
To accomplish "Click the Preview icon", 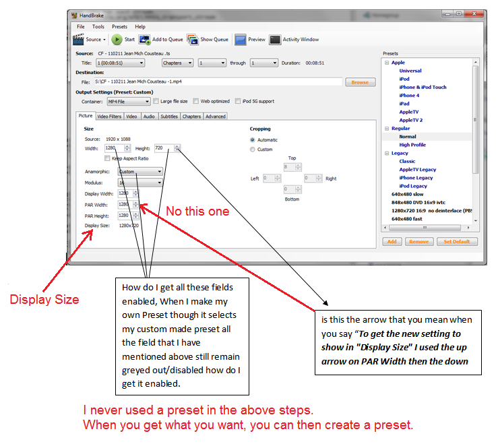I will pos(241,40).
